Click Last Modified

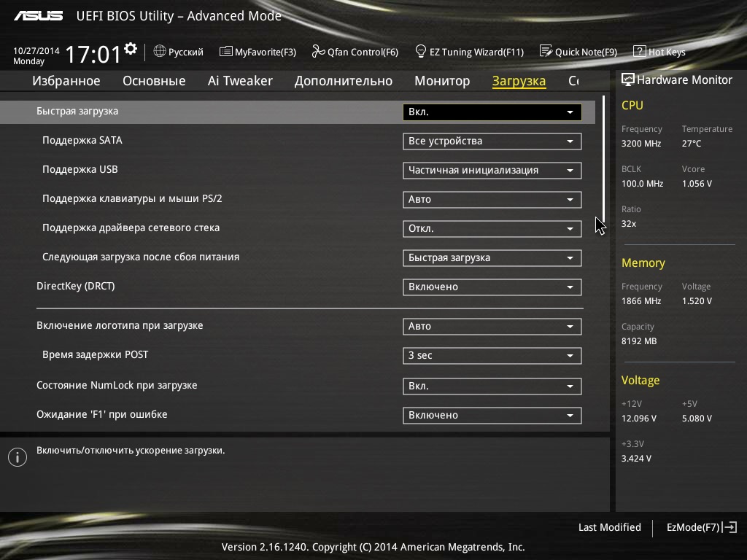(609, 527)
